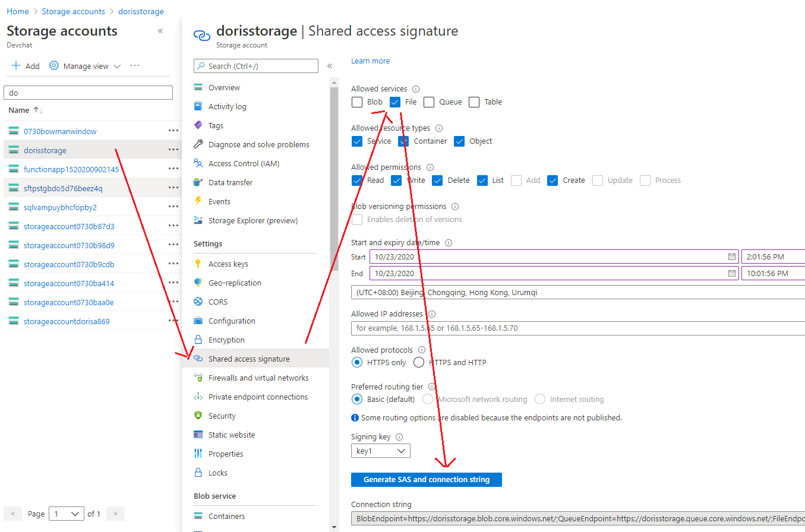Image resolution: width=805 pixels, height=532 pixels.
Task: Open the page number dropdown
Action: click(66, 513)
